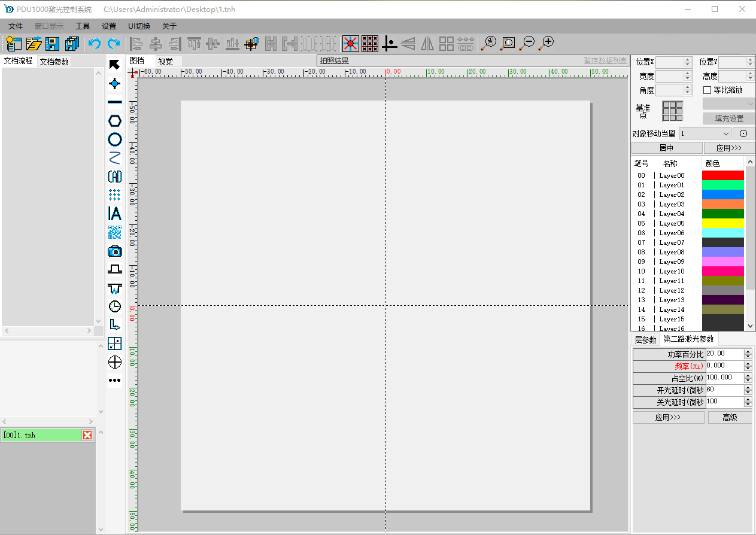
Task: Select the red Layer00 color swatch
Action: click(722, 175)
